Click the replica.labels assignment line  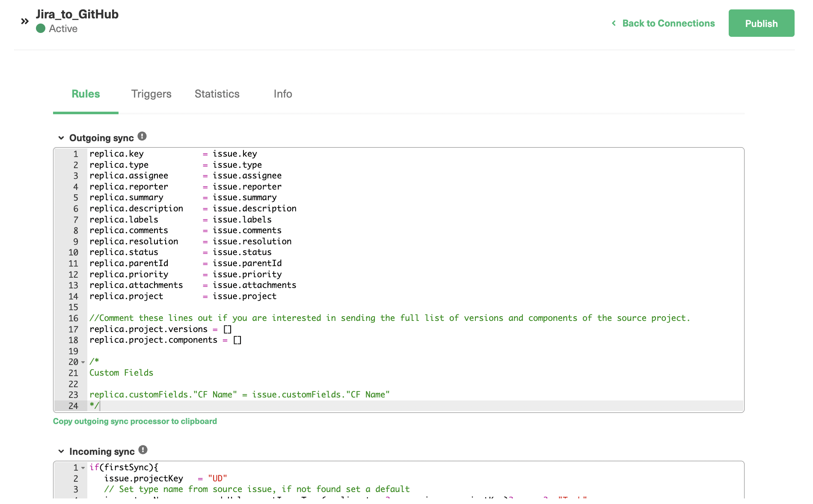180,219
